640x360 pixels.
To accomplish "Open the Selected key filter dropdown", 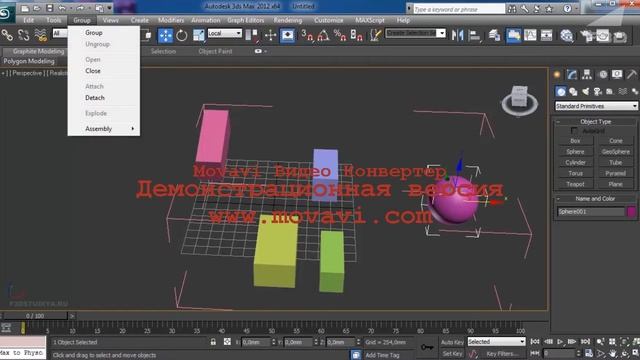I will tap(496, 342).
